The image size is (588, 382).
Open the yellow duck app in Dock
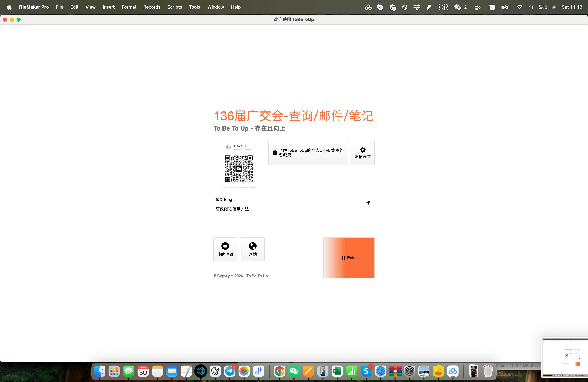click(438, 371)
